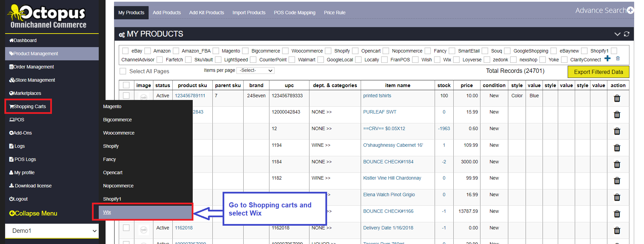
Task: Open Advance Search with the plus icon
Action: pos(630,11)
